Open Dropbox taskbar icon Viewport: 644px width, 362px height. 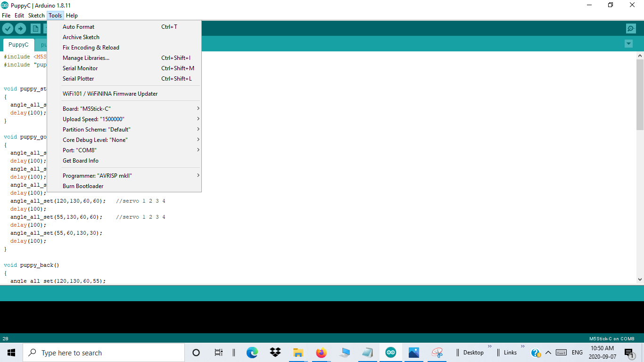(275, 353)
